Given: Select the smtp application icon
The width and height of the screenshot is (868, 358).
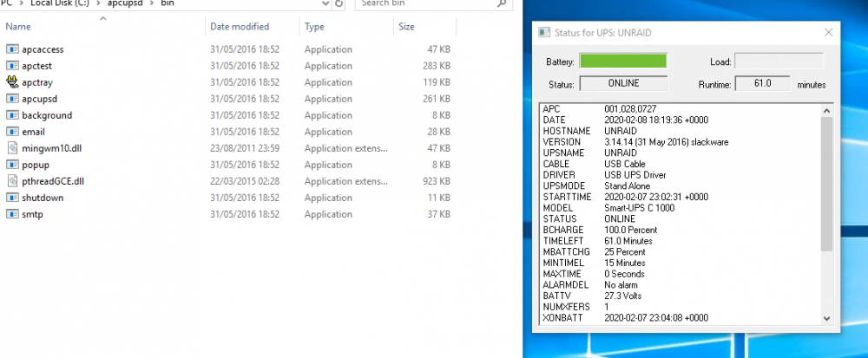Looking at the screenshot, I should [12, 214].
